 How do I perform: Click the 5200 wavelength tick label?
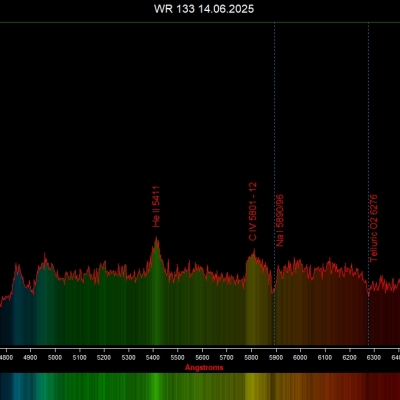click(x=104, y=358)
